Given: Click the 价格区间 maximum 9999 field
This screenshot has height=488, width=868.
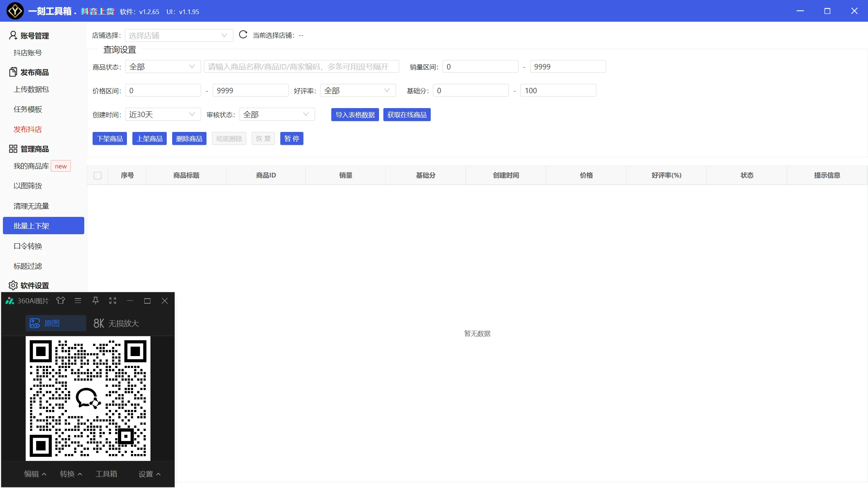Looking at the screenshot, I should [250, 90].
